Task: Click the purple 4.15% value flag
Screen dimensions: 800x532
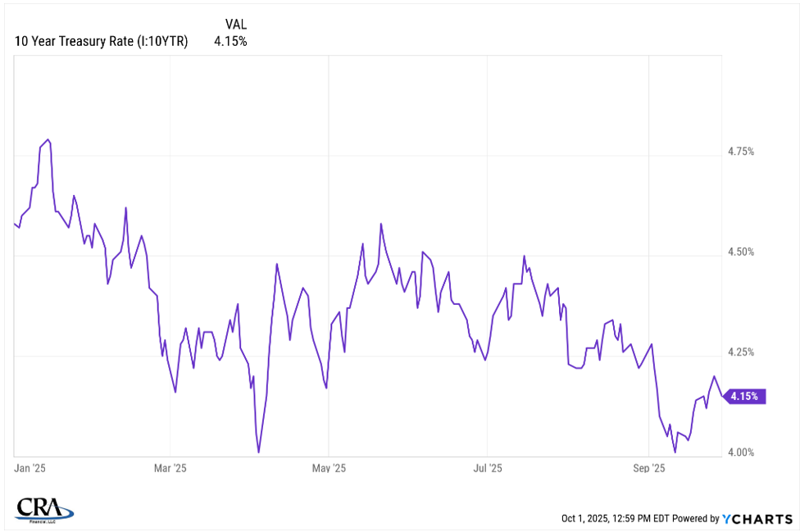Action: (746, 397)
